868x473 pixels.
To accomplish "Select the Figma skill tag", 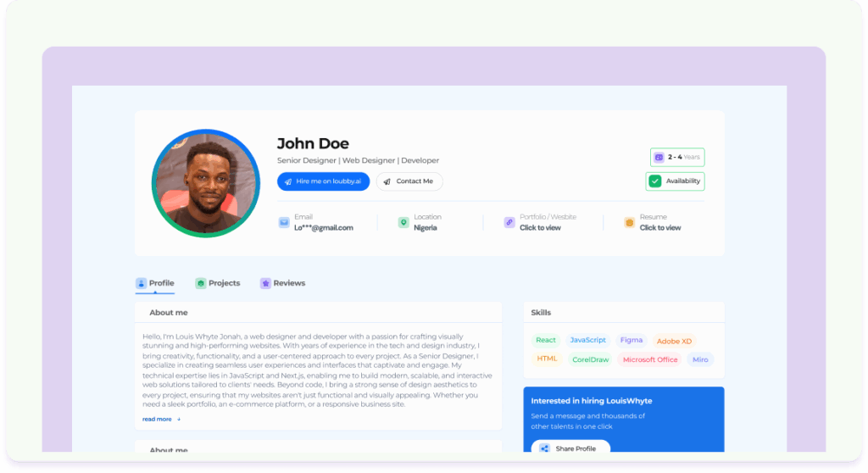I will [631, 340].
